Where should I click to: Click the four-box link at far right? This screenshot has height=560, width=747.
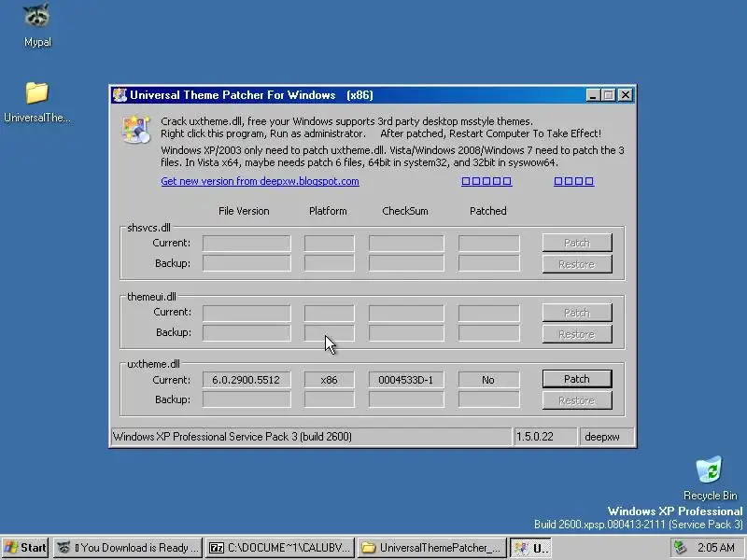573,181
